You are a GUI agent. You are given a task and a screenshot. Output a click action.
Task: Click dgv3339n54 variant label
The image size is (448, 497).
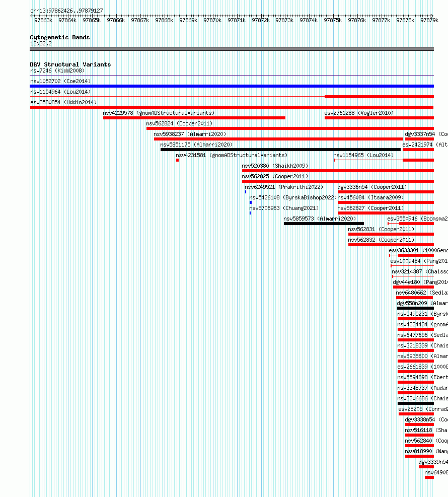click(433, 462)
